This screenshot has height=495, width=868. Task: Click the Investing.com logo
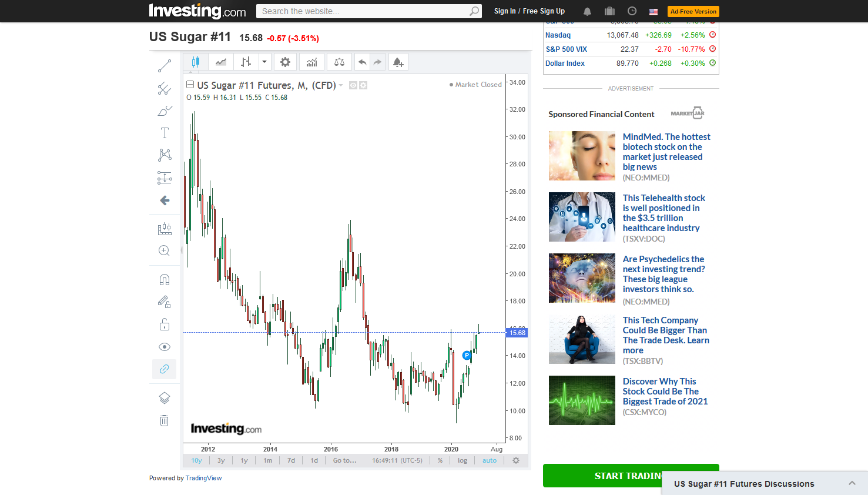point(197,11)
